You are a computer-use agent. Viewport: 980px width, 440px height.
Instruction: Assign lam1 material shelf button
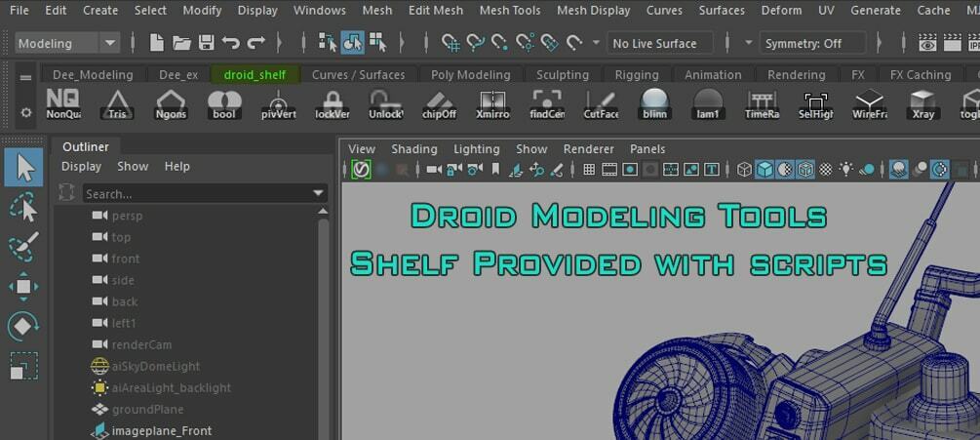click(708, 103)
